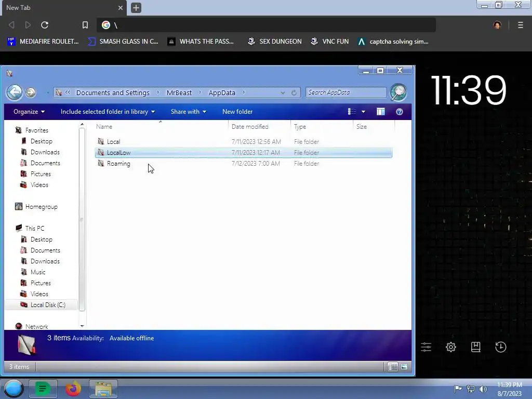This screenshot has height=399, width=532.
Task: Open the SMASH GLASS IN C... bookmark
Action: tap(123, 42)
